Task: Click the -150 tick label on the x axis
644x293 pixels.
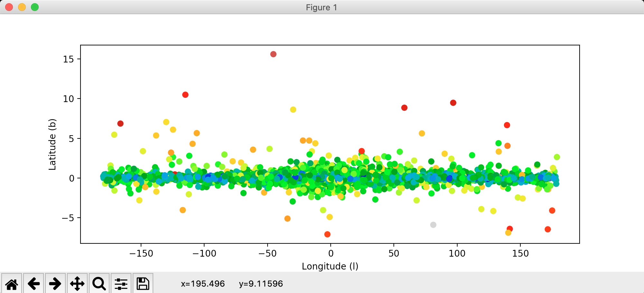Action: [x=141, y=253]
